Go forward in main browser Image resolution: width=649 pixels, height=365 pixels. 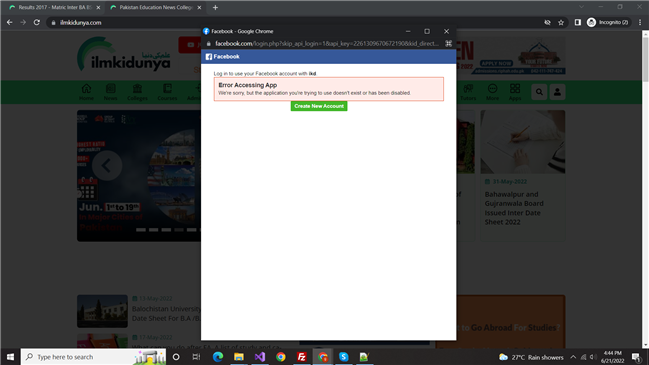(x=23, y=22)
